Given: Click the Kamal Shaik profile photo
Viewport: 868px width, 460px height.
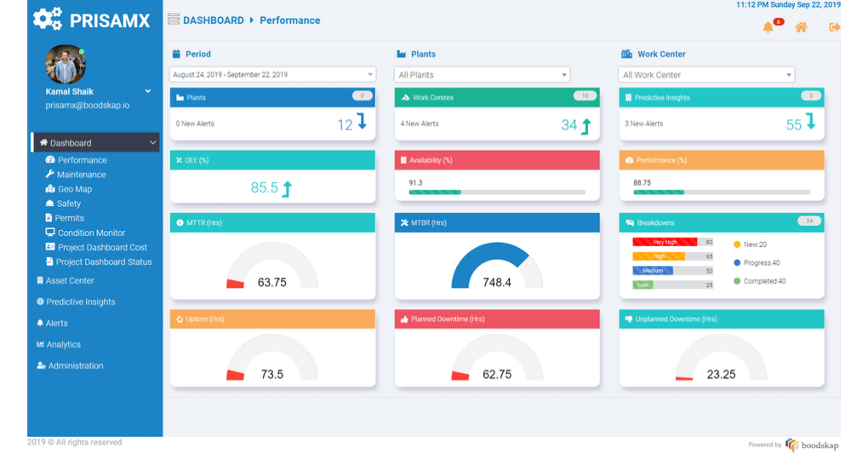Looking at the screenshot, I should tap(66, 64).
